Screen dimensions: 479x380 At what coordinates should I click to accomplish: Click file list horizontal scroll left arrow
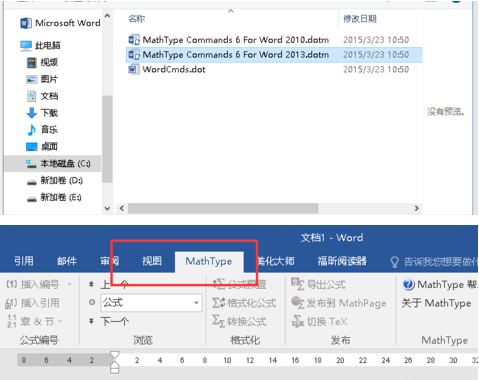122,208
